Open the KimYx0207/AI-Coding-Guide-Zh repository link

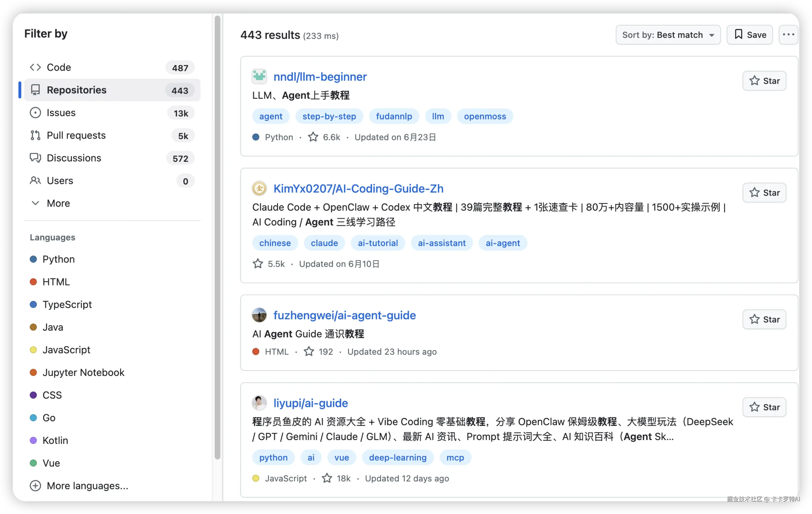(x=358, y=188)
